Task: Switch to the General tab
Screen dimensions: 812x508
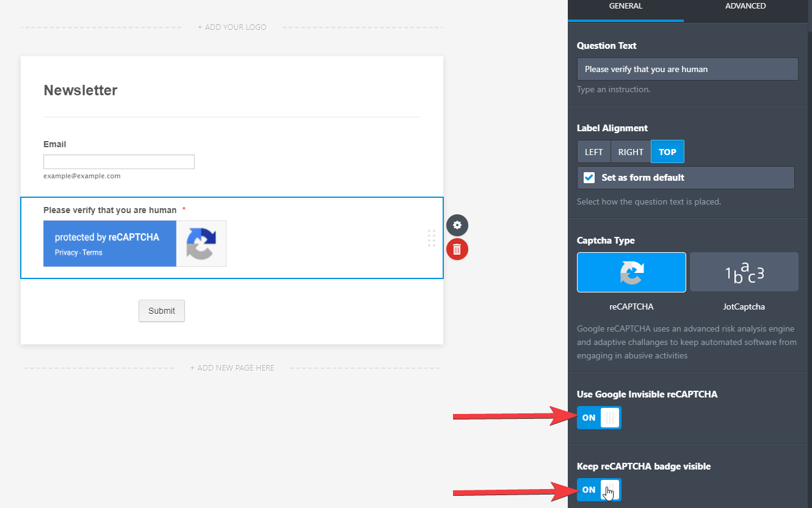Action: pyautogui.click(x=625, y=6)
